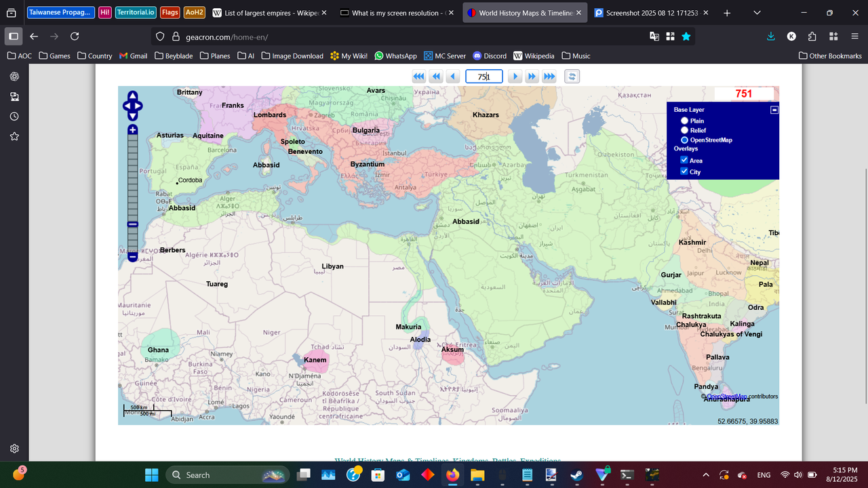
Task: Switch to List of largest empires Wikipedia tab
Action: click(x=269, y=13)
